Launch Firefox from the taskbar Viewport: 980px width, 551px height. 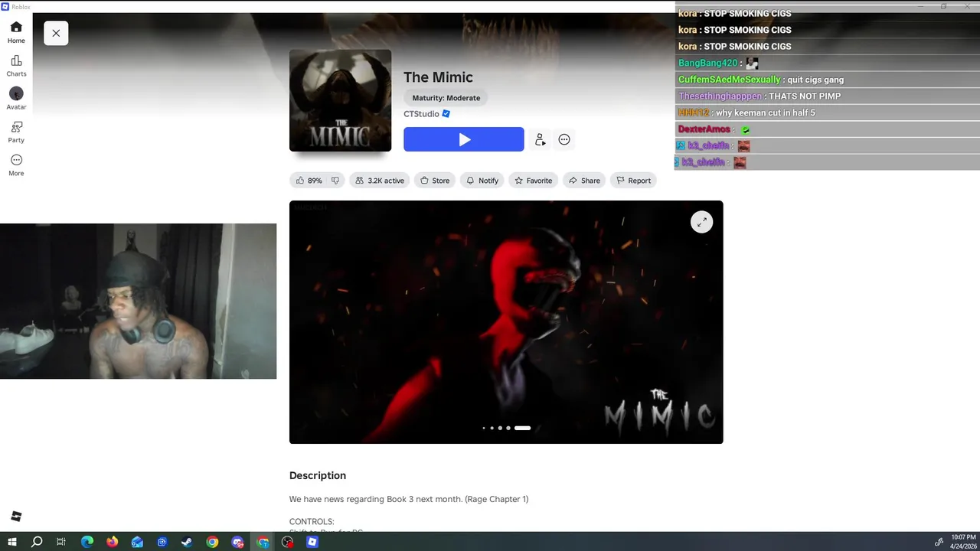(x=113, y=542)
